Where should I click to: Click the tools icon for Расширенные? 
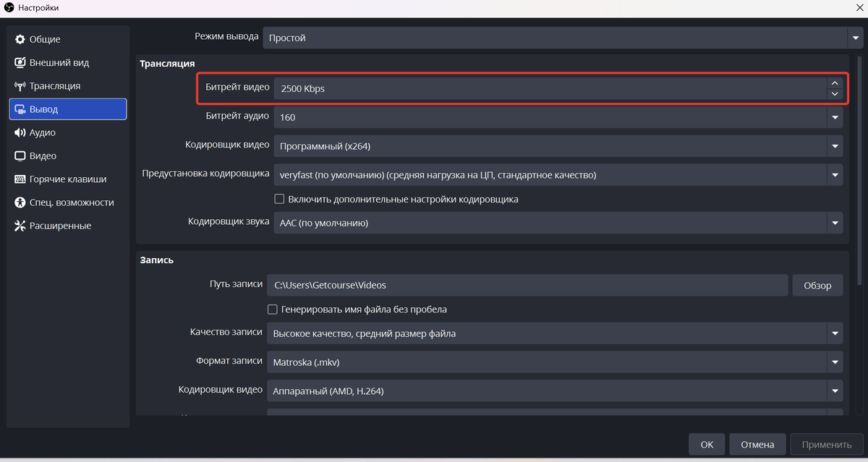(x=20, y=226)
